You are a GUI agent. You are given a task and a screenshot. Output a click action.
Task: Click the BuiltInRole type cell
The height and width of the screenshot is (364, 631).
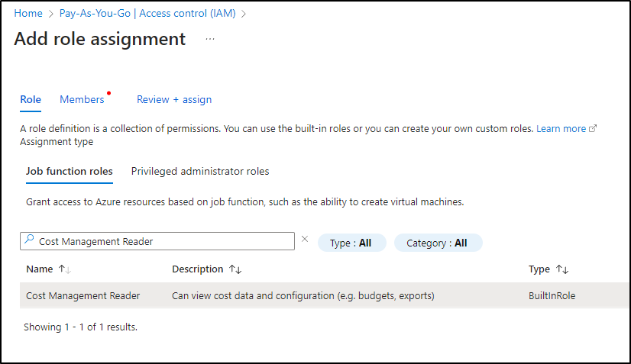(552, 295)
